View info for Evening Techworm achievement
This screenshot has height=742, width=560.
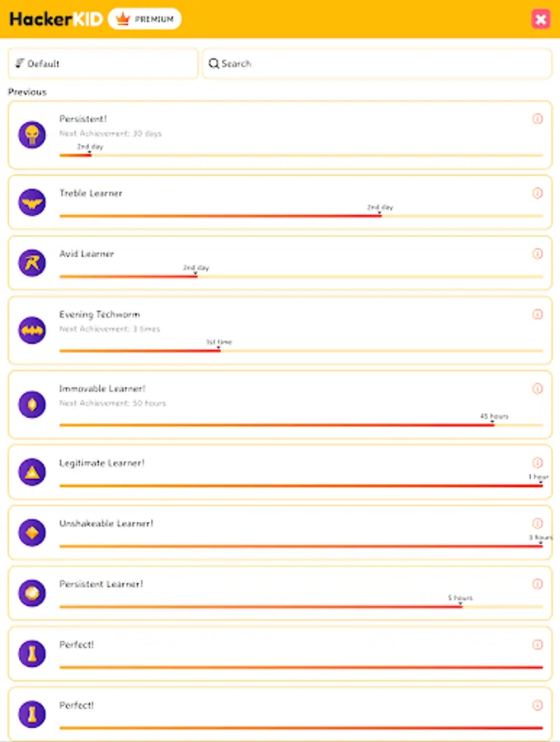pyautogui.click(x=538, y=314)
